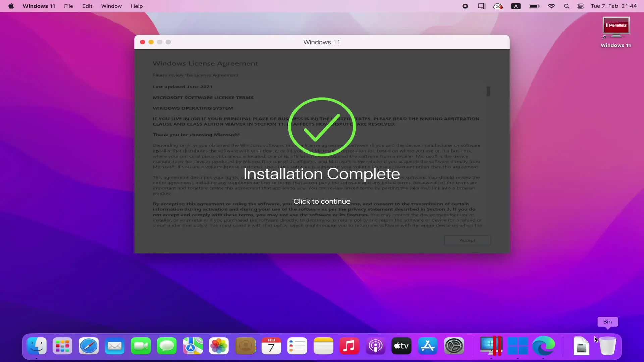644x362 pixels.
Task: Launch the Music app from Dock
Action: pyautogui.click(x=349, y=346)
